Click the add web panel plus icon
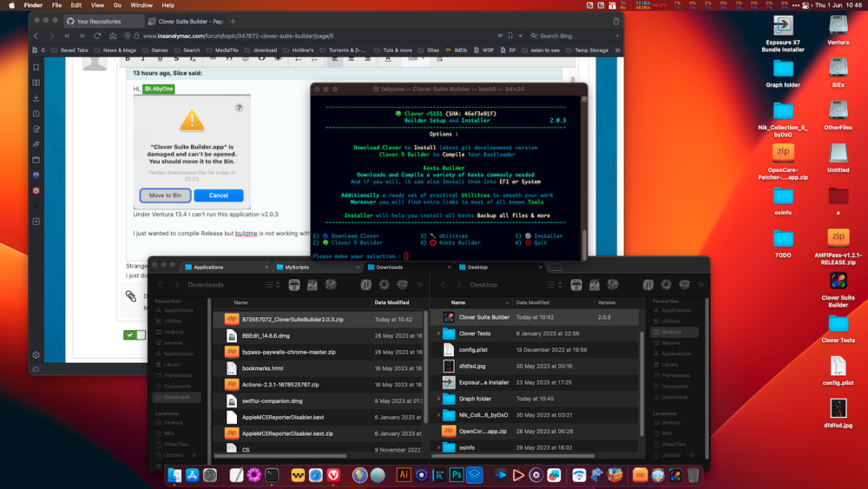 pos(36,221)
